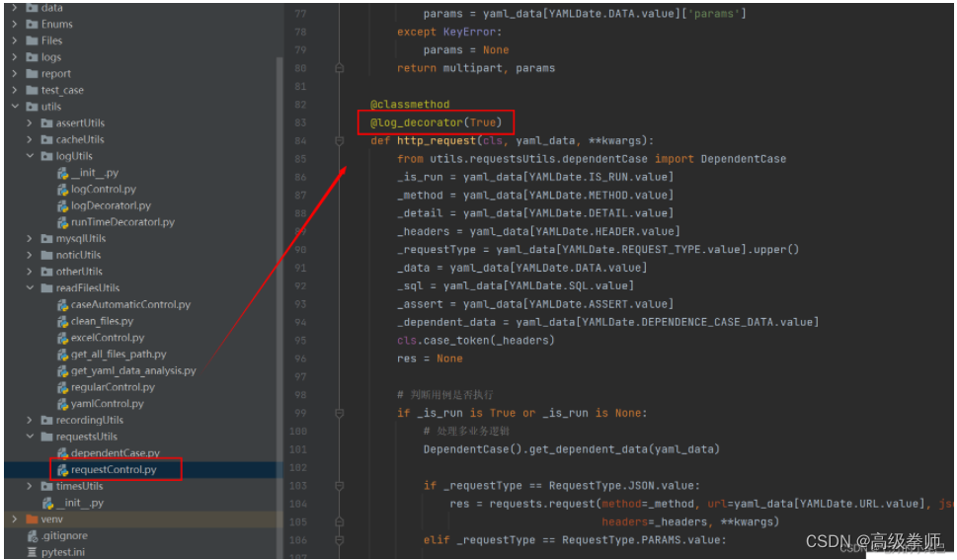957x560 pixels.
Task: Select the timesUtils package
Action: click(79, 486)
